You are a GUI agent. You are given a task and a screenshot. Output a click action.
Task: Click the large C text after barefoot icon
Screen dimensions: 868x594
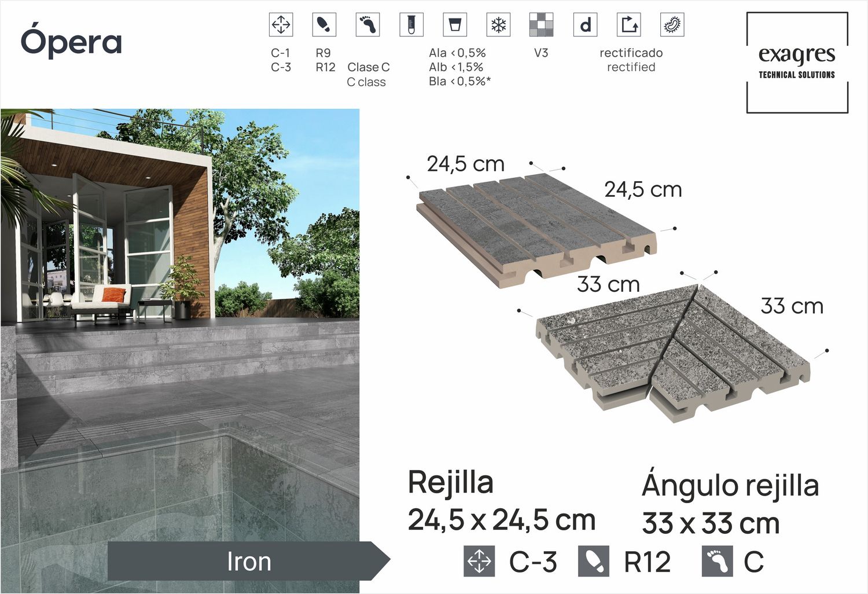pos(753,562)
